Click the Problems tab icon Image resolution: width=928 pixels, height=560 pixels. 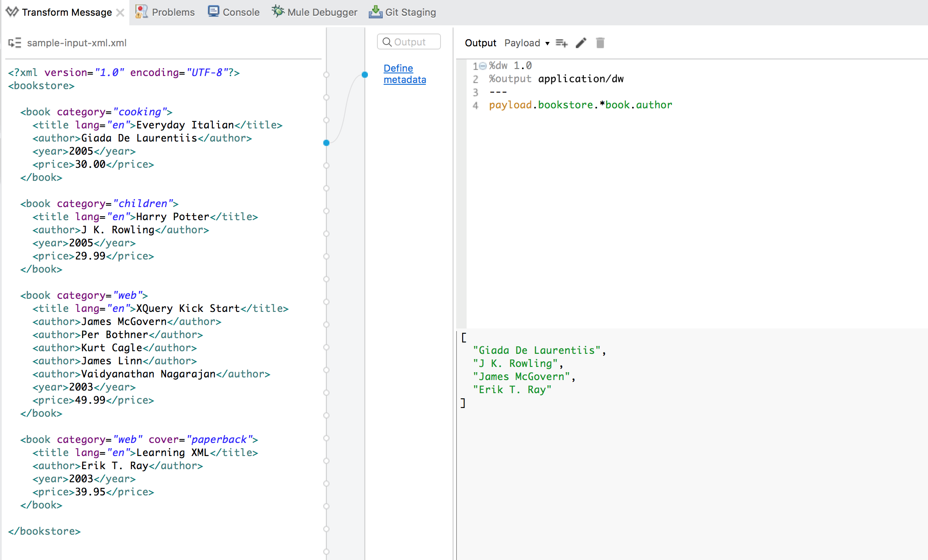click(141, 12)
